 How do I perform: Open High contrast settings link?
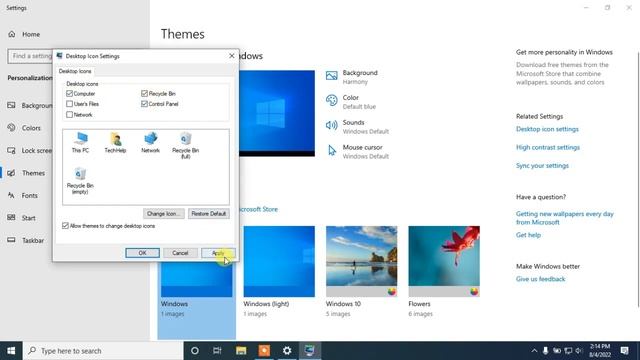click(547, 147)
